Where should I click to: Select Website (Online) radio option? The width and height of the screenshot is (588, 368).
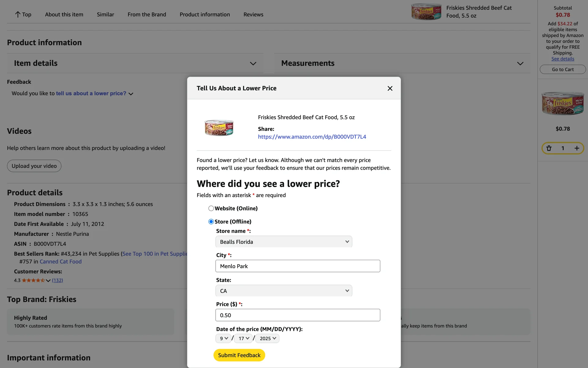click(211, 209)
